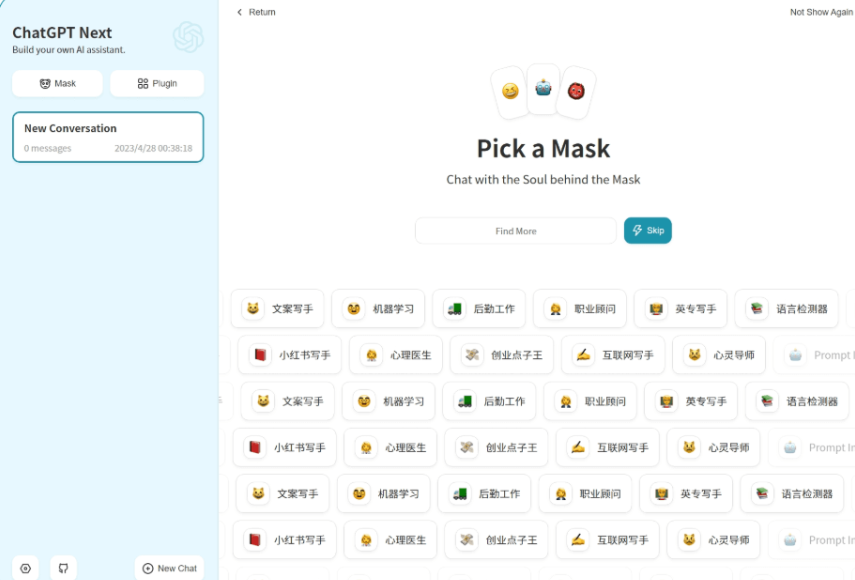
Task: Go back using the Return link
Action: pos(256,12)
